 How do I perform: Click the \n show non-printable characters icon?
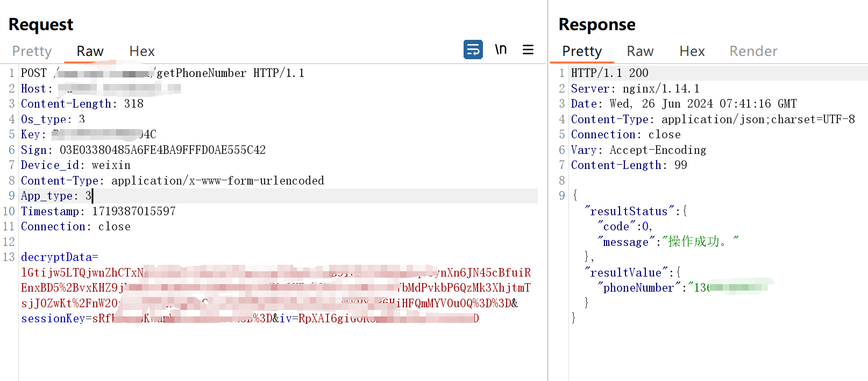click(x=501, y=50)
